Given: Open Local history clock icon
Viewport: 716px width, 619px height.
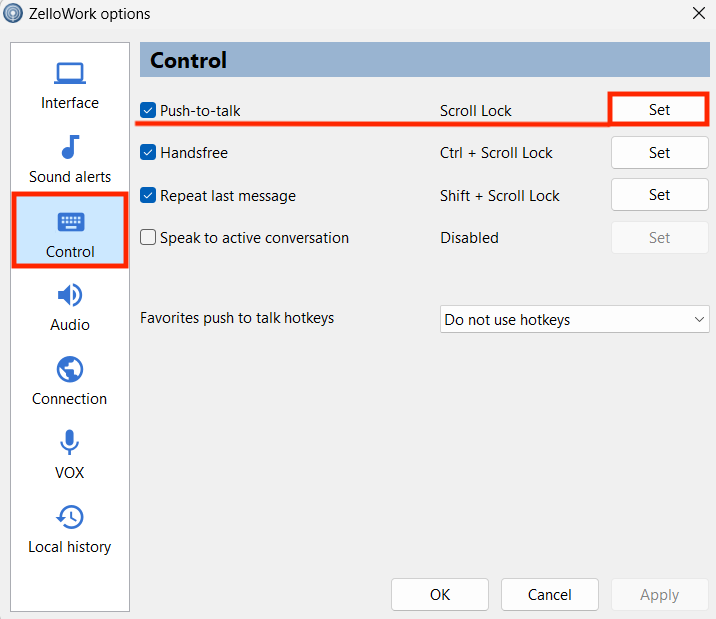Looking at the screenshot, I should [70, 517].
